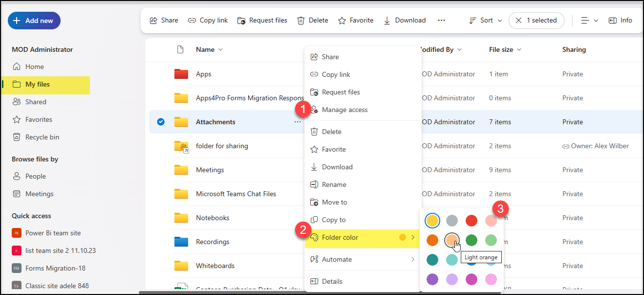The width and height of the screenshot is (644, 295).
Task: Open the Power Bi team site link
Action: (53, 233)
